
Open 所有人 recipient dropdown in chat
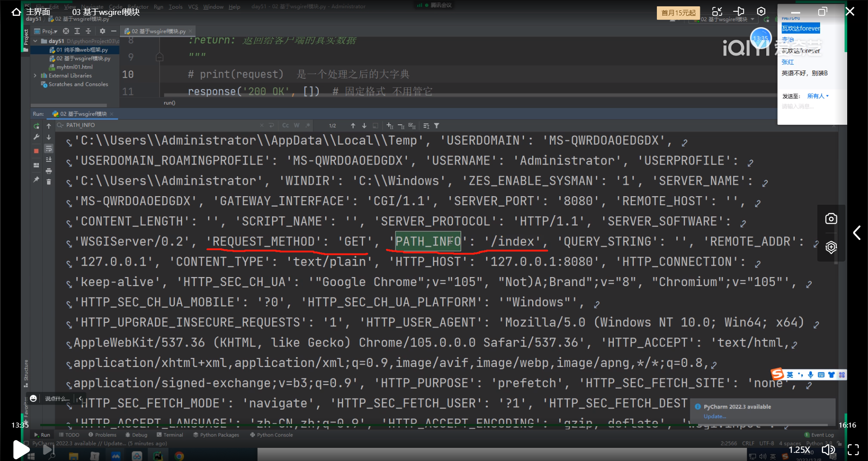pos(818,96)
